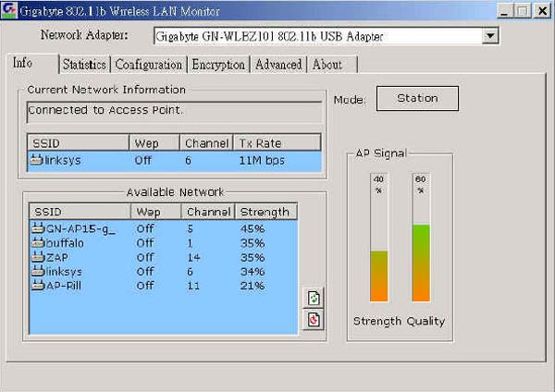Click the Strength signal bar at 40%

tap(378, 238)
